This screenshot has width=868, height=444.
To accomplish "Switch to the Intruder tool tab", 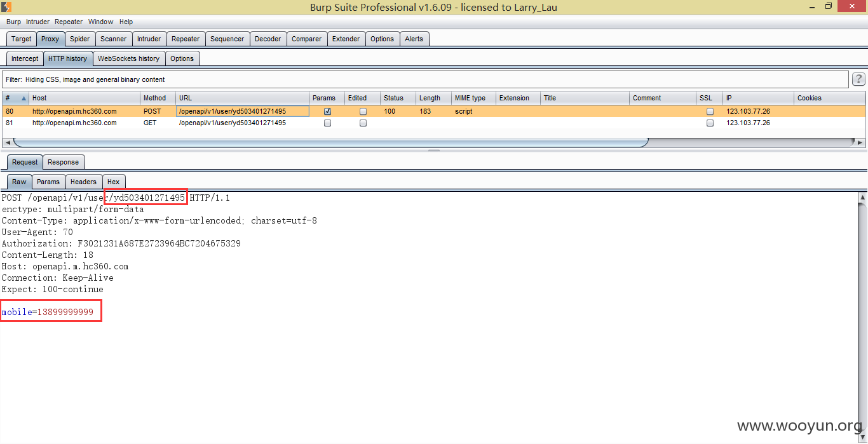I will coord(149,39).
